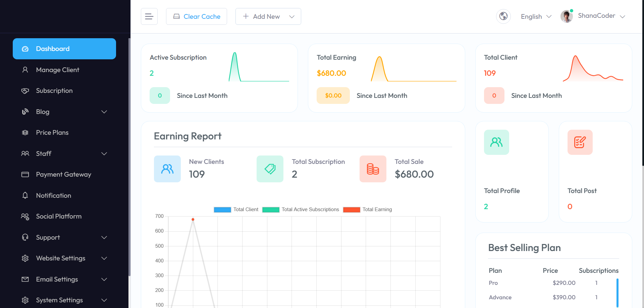Click the Notification bell icon in sidebar
The image size is (644, 308).
pyautogui.click(x=25, y=195)
